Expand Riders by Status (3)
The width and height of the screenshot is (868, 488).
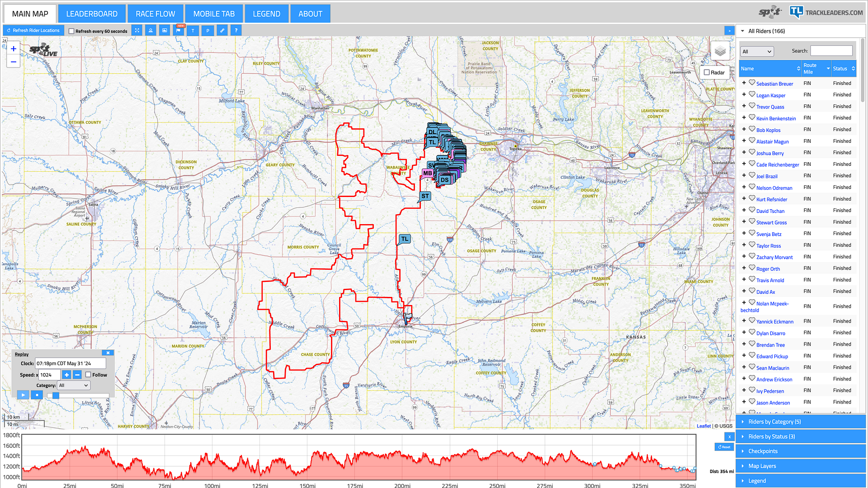801,436
